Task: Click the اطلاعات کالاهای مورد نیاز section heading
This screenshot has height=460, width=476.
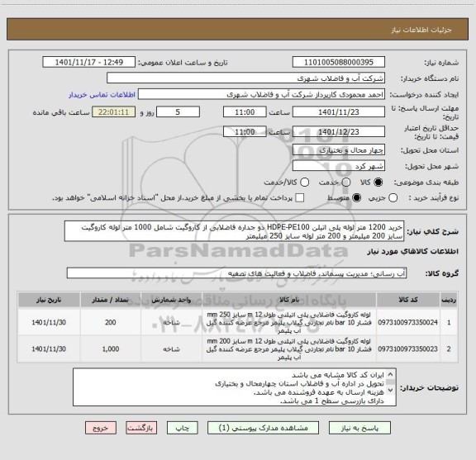Action: [413, 252]
